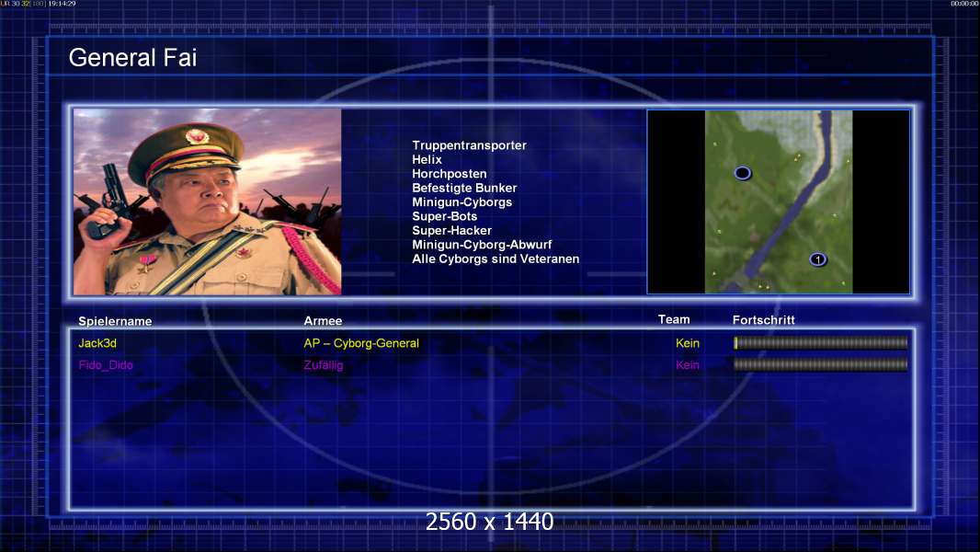
Task: Click the 'General Fai' title text
Action: pyautogui.click(x=132, y=58)
